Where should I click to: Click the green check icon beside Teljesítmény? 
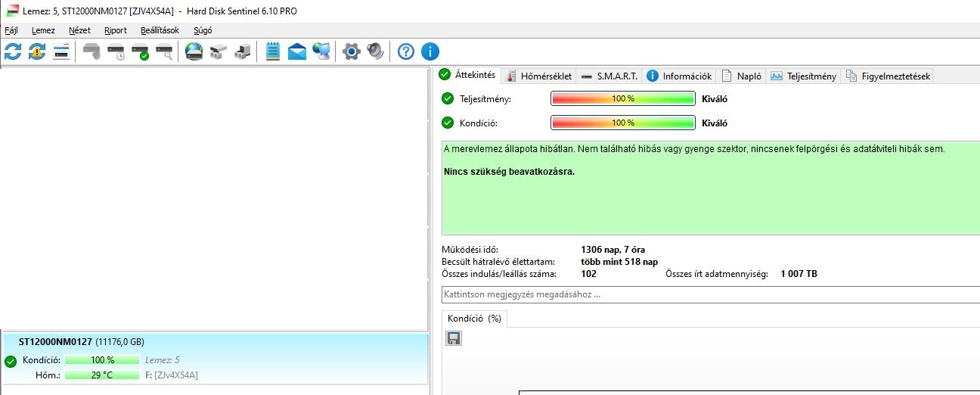tap(448, 99)
